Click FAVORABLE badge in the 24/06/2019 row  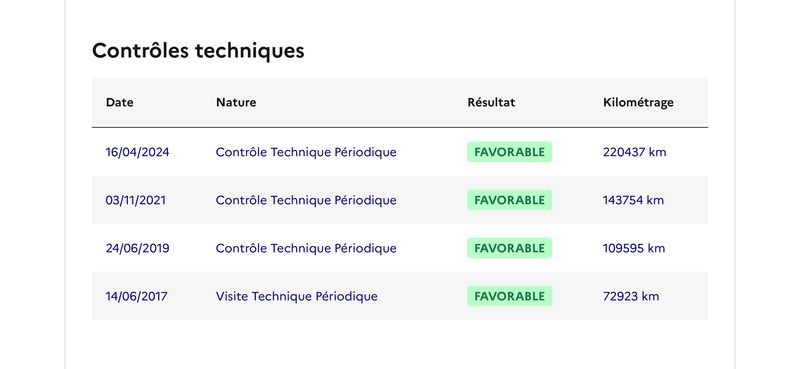click(x=509, y=248)
